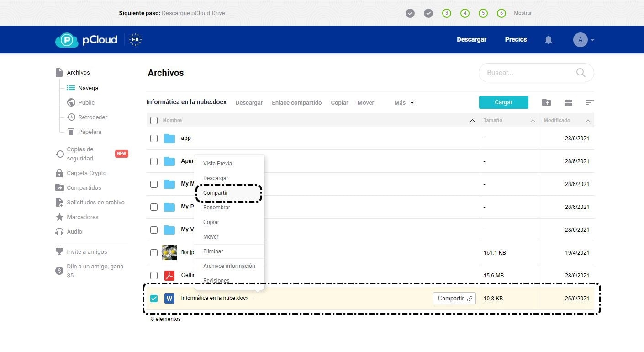This screenshot has height=352, width=644.
Task: Click the Word document file icon
Action: point(169,299)
